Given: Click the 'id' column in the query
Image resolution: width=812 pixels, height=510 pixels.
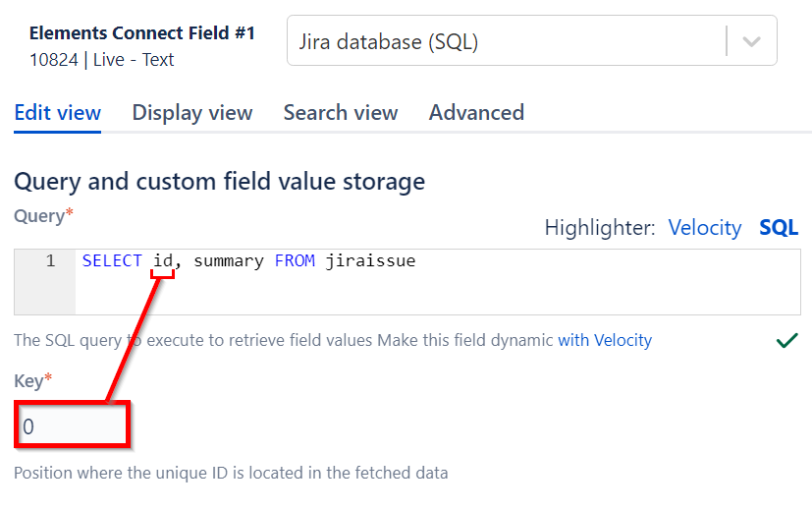Looking at the screenshot, I should tap(163, 261).
